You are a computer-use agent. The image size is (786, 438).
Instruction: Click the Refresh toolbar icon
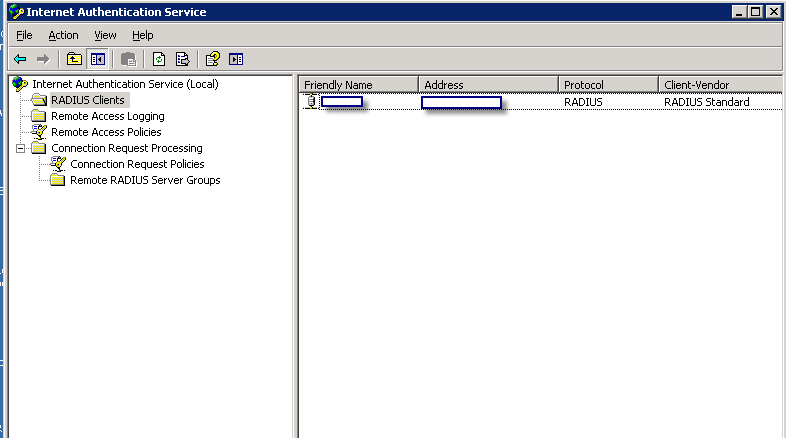coord(159,59)
